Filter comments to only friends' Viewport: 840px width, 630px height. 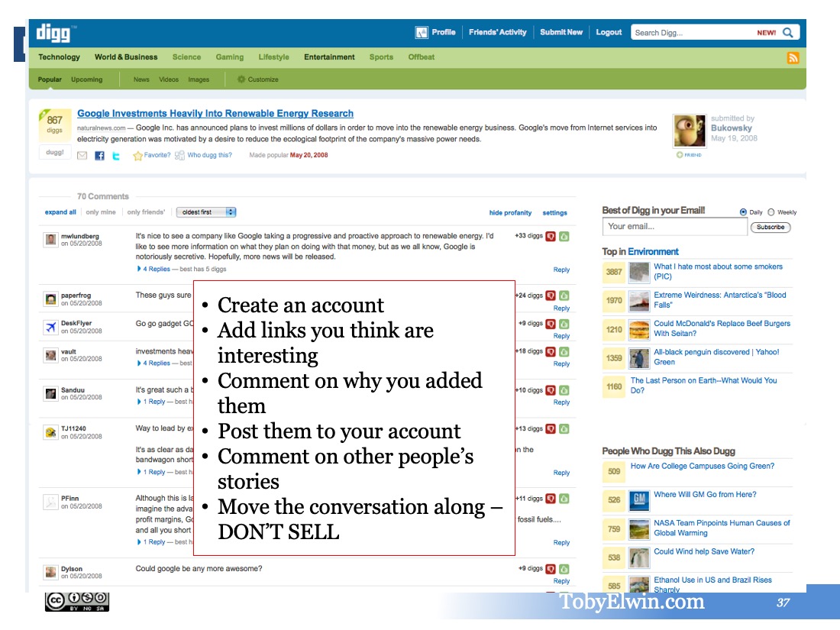[147, 212]
